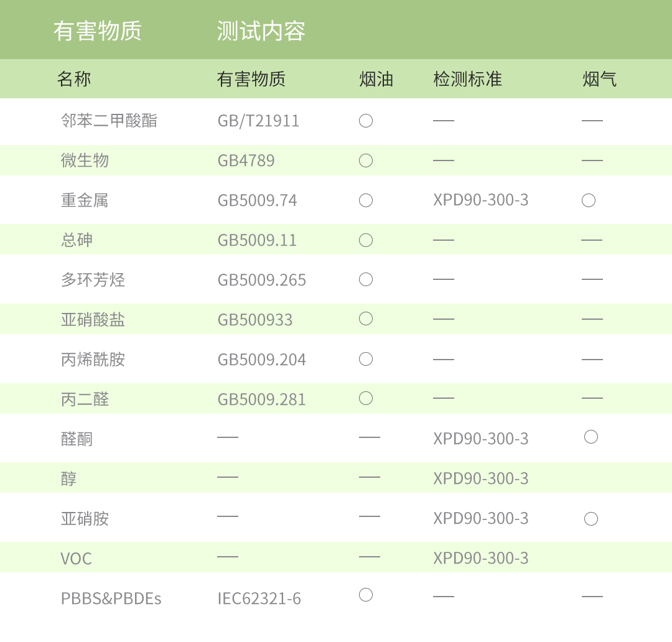Click the 名称 column header
This screenshot has height=642, width=672.
click(74, 79)
